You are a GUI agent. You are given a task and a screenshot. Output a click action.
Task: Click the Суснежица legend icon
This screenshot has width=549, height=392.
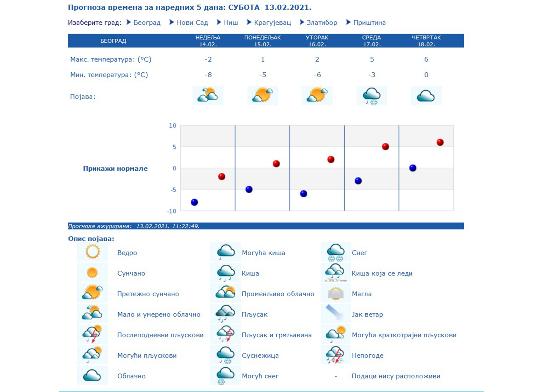tap(225, 355)
